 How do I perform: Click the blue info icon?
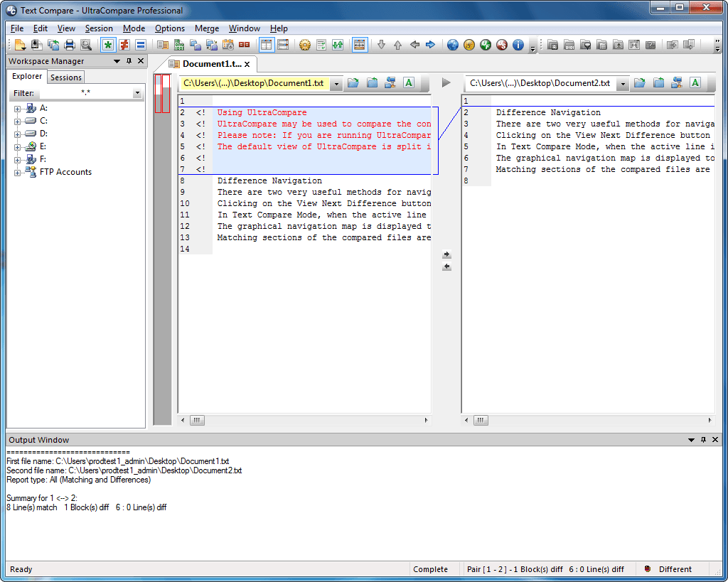click(518, 45)
